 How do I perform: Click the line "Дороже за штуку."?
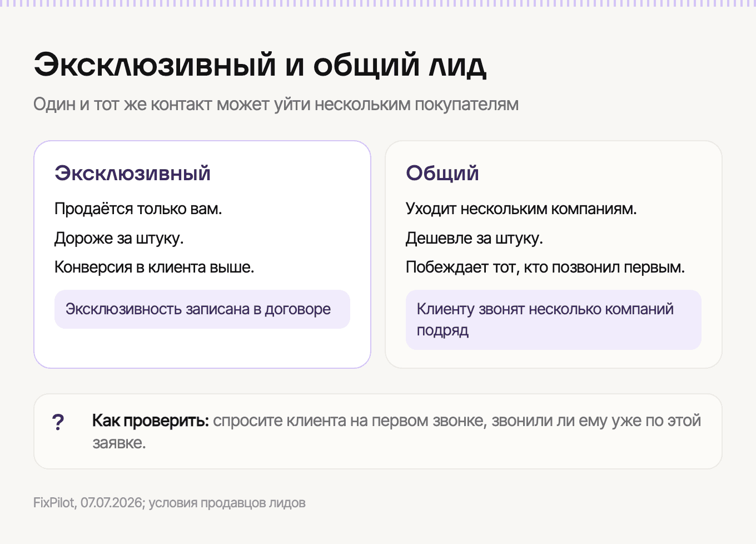point(119,238)
